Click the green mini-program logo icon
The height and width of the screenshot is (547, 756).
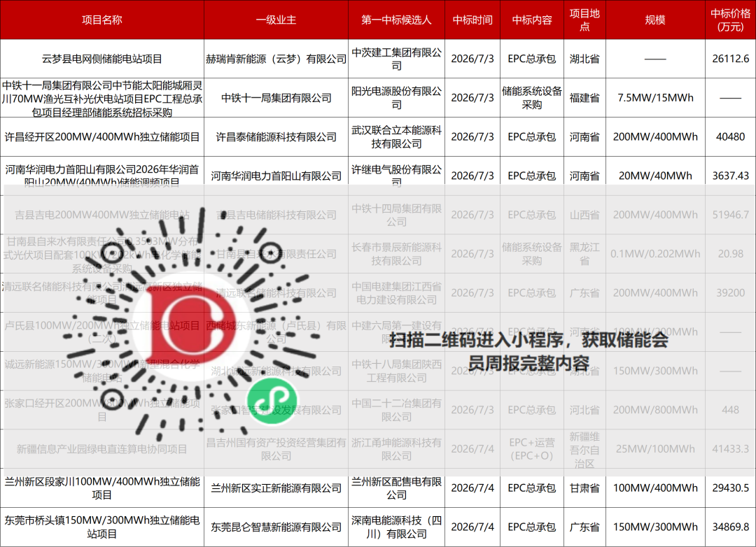(x=272, y=401)
